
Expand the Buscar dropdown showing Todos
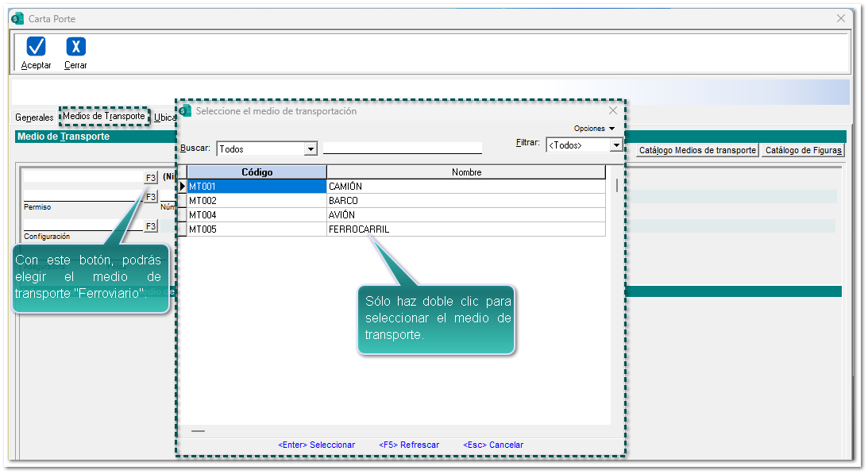[311, 148]
